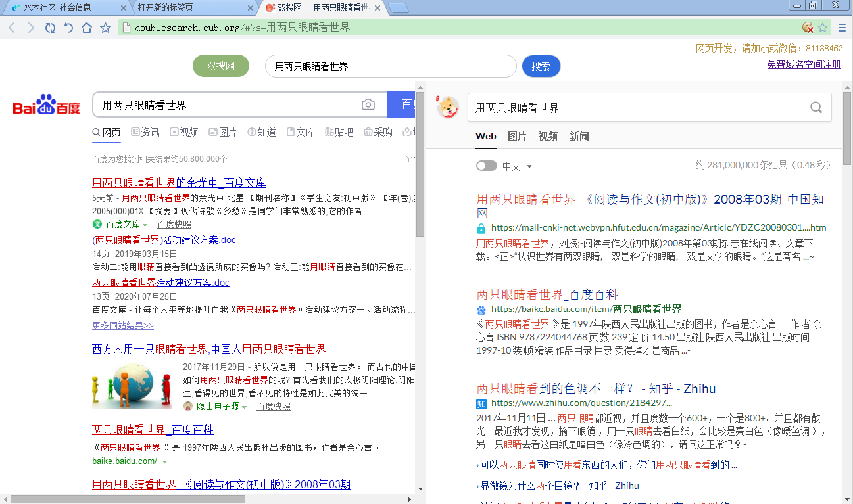The width and height of the screenshot is (853, 504).
Task: Select the Baidu 采购 tab
Action: [378, 132]
